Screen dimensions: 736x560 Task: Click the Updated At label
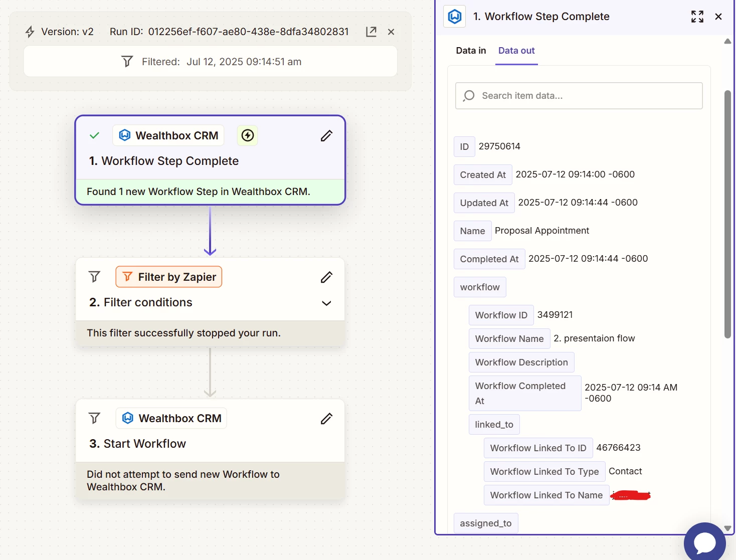pos(484,203)
